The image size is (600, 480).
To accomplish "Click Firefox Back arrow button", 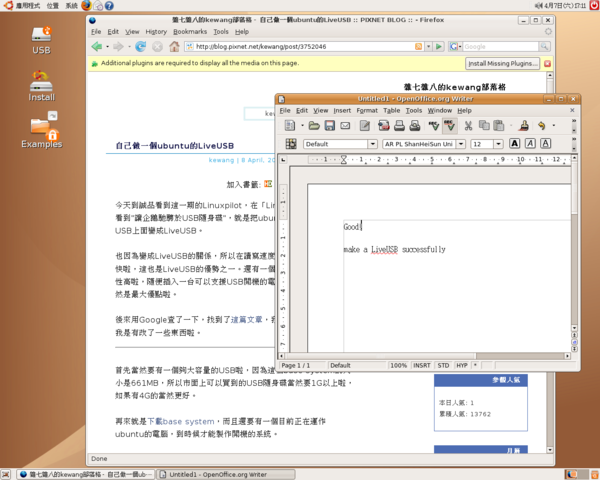I will 97,47.
